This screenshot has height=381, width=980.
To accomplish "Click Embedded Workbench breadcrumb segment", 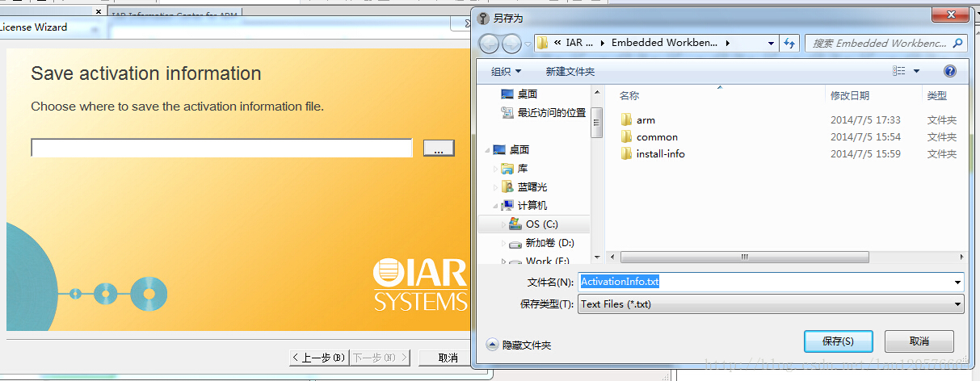I will tap(664, 43).
